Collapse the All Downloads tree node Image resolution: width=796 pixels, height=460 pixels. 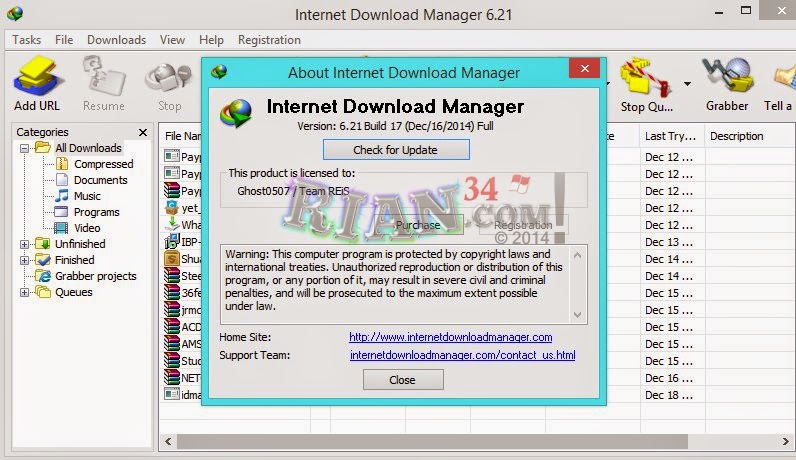(x=24, y=148)
